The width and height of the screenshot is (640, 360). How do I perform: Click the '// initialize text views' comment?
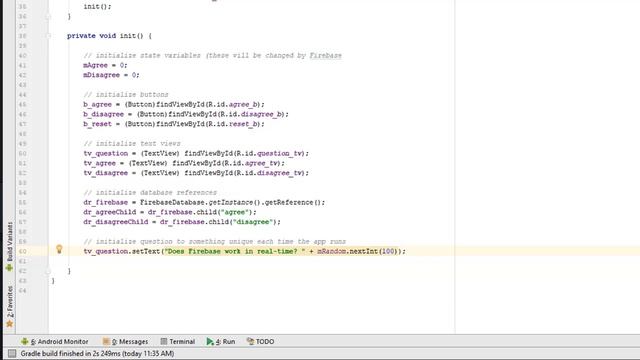click(x=132, y=144)
